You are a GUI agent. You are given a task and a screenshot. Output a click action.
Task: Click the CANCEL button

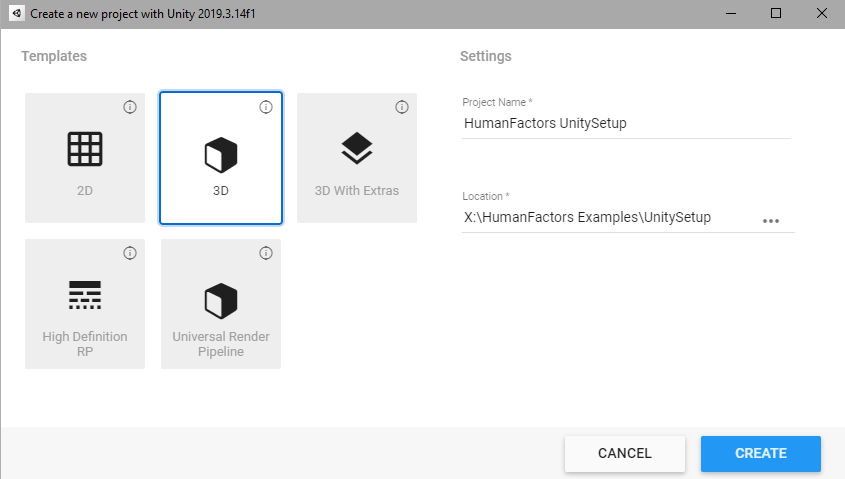625,454
